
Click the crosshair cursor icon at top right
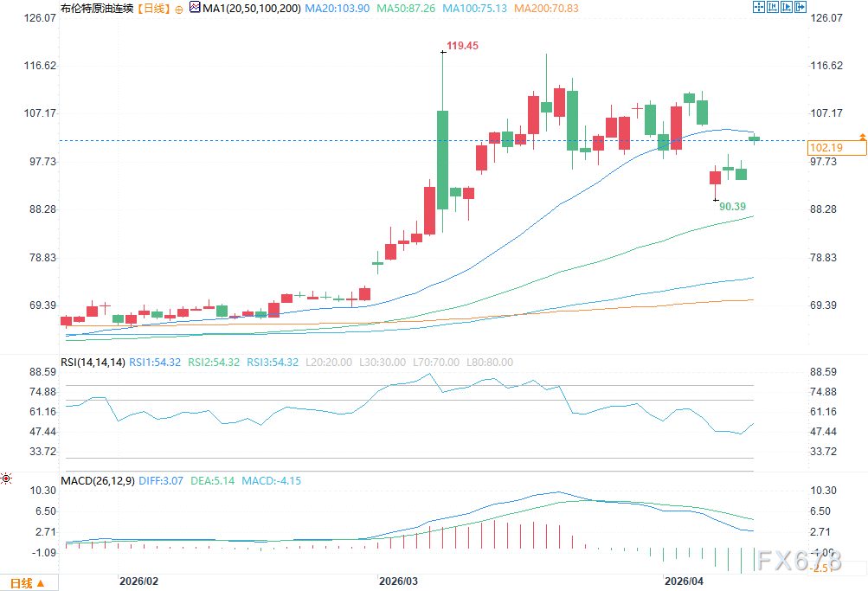click(x=758, y=7)
